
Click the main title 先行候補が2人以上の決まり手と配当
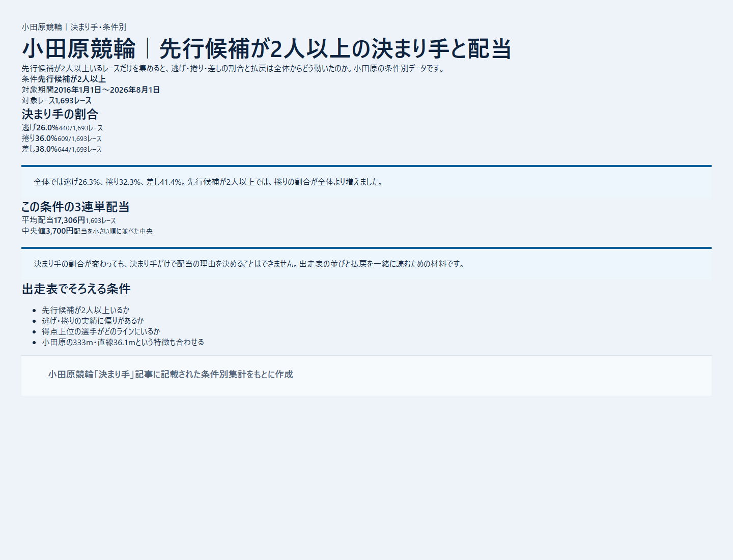point(335,49)
